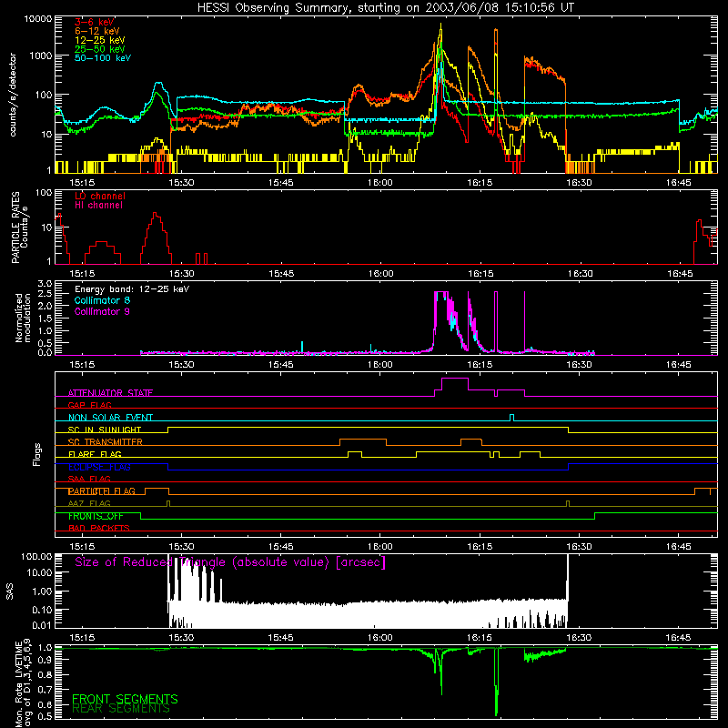The height and width of the screenshot is (728, 728).
Task: Select the 'BAD PACKETS' flag label
Action: pos(99,528)
